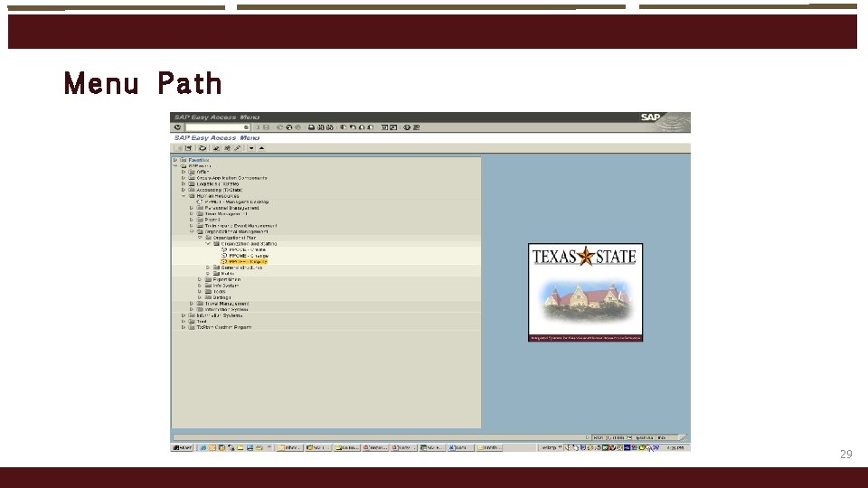Jump to Last Page icon
Viewport: 868px width, 488px height.
click(371, 127)
